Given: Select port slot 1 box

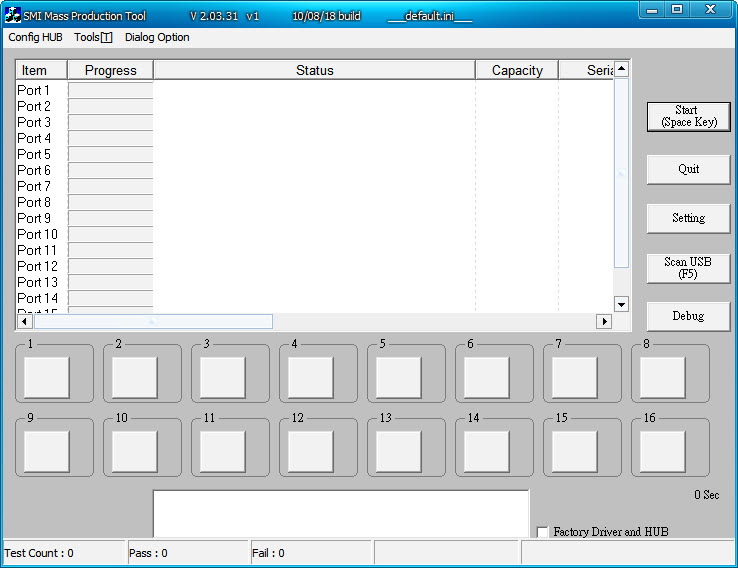Looking at the screenshot, I should pos(47,377).
